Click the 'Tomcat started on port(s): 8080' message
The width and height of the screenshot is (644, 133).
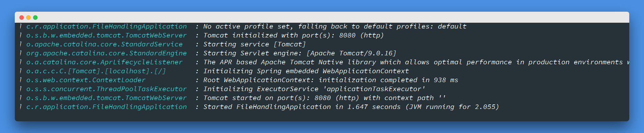[x=325, y=98]
